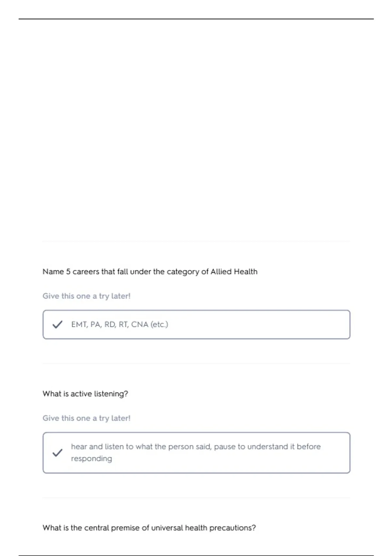This screenshot has width=392, height=556.
Task: Click the divider line above the Allied Health question
Action: pyautogui.click(x=196, y=241)
